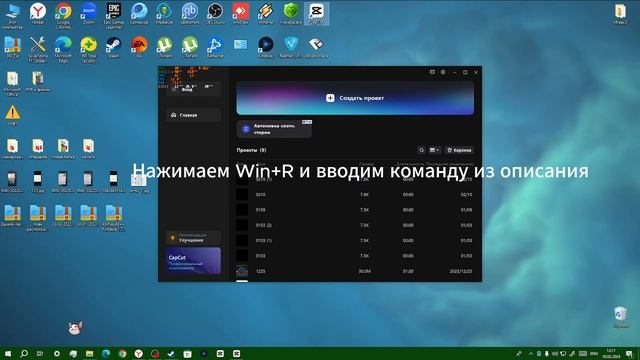This screenshot has height=360, width=640.
Task: Open the Recycle Bin on the desktop
Action: tap(620, 317)
